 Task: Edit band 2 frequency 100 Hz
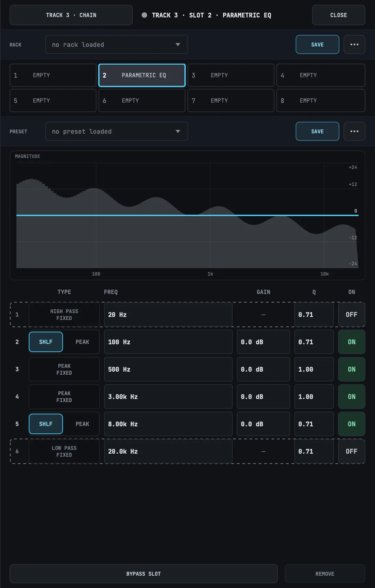pyautogui.click(x=168, y=342)
